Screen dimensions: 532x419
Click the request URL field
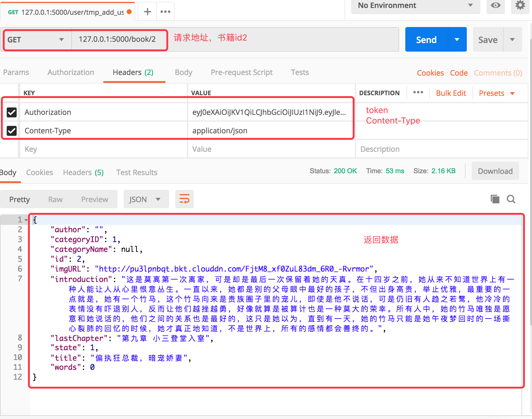235,39
